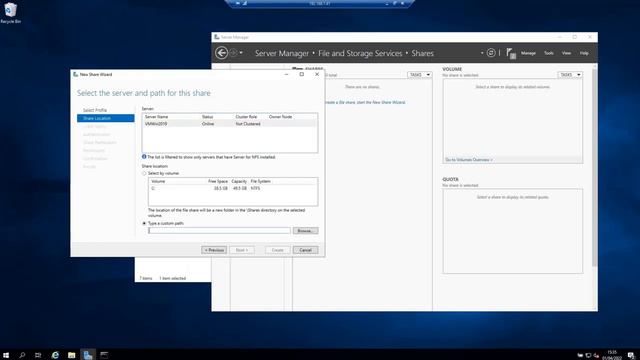Sort volumes by Capacity column
Image resolution: width=640 pixels, height=360 pixels.
[x=239, y=181]
